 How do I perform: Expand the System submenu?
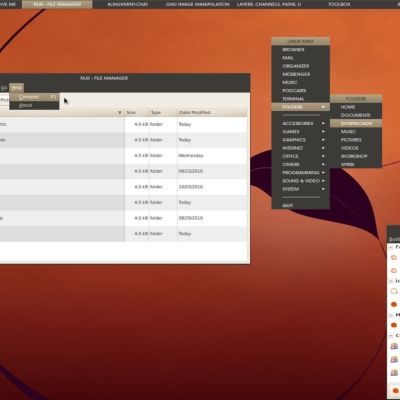click(301, 189)
